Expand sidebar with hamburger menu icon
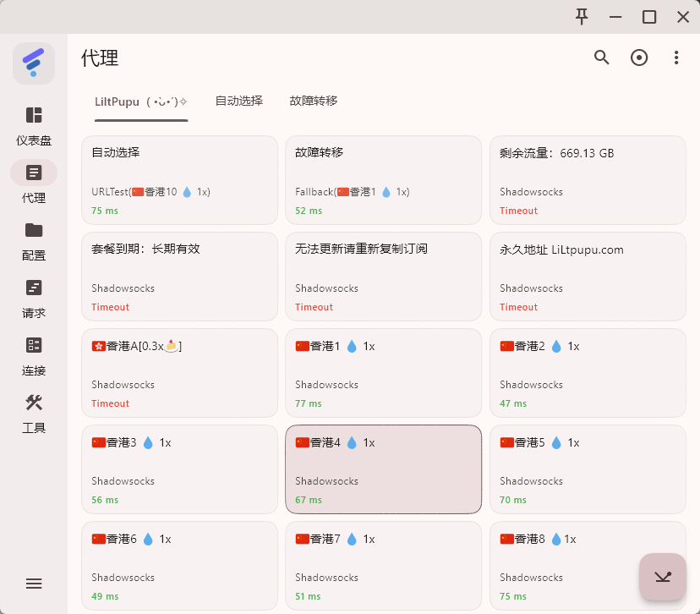The image size is (700, 614). point(34,584)
